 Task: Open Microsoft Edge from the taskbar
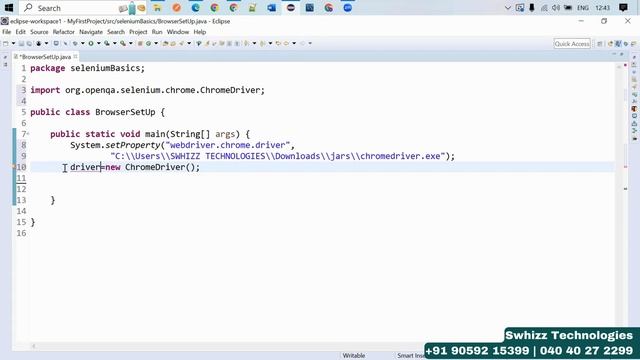coord(196,8)
